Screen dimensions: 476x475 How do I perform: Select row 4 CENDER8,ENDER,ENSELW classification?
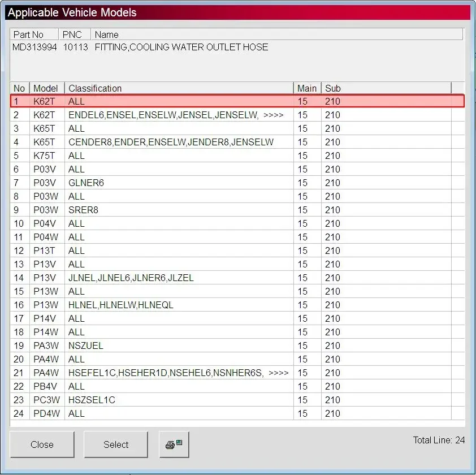(171, 142)
